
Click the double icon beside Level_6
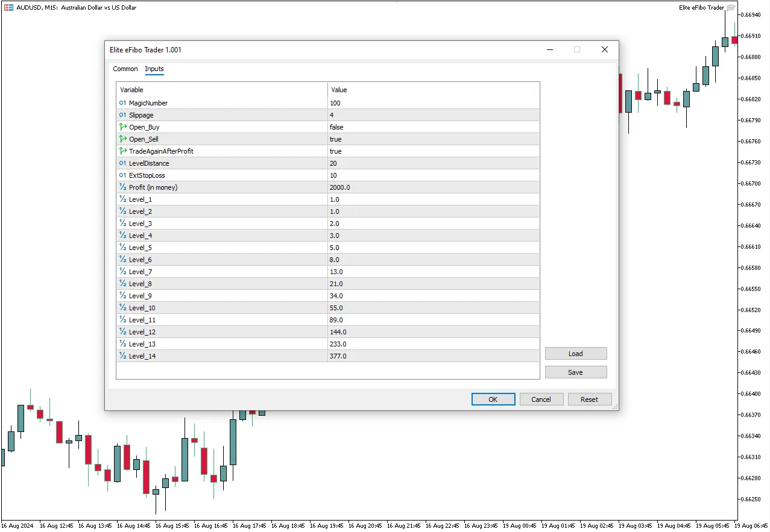pos(123,260)
